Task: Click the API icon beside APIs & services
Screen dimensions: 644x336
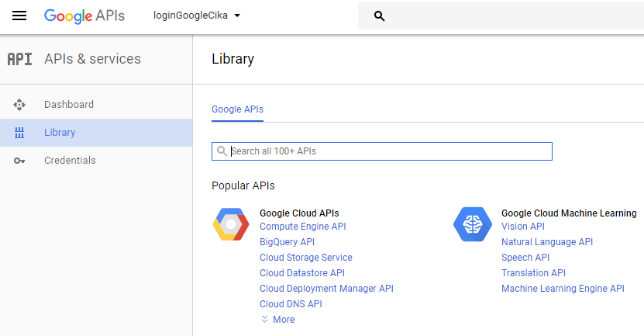Action: (x=19, y=59)
